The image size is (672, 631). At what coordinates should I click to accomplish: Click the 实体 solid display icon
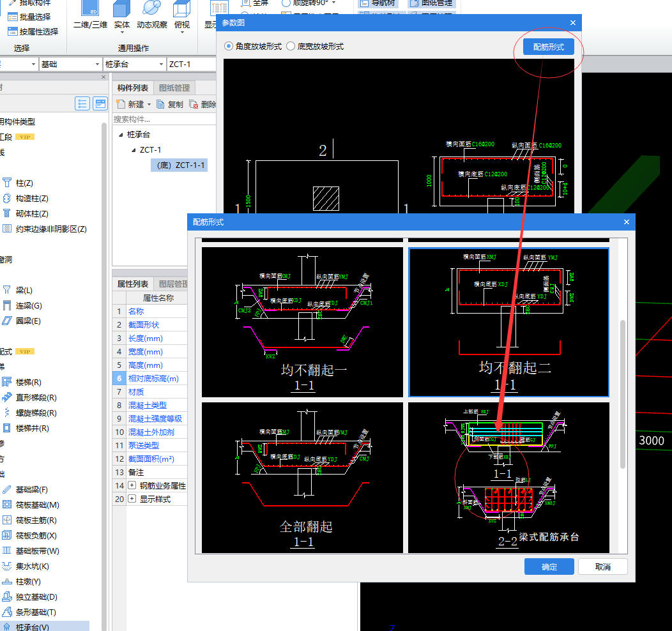[121, 10]
